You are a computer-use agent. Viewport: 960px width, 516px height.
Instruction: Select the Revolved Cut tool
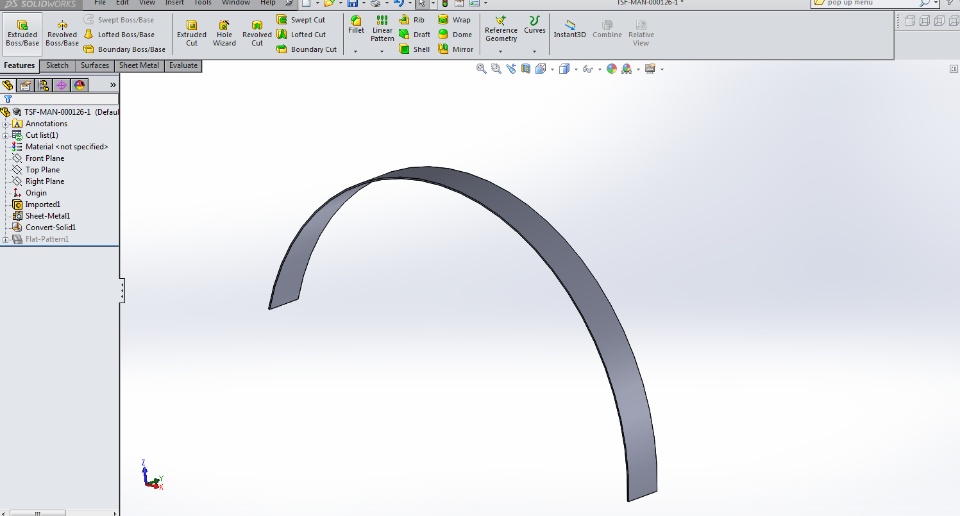click(257, 32)
